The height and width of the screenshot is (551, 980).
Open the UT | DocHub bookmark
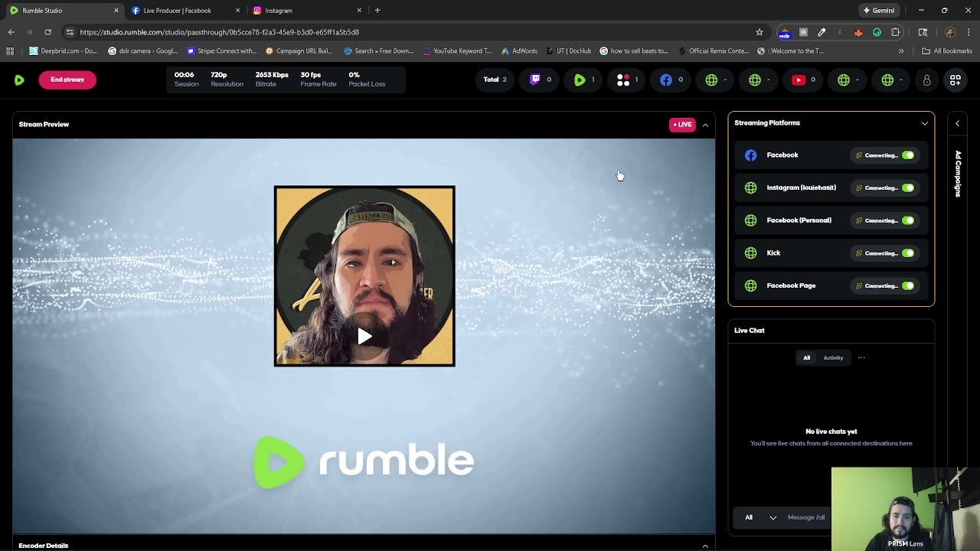(568, 51)
